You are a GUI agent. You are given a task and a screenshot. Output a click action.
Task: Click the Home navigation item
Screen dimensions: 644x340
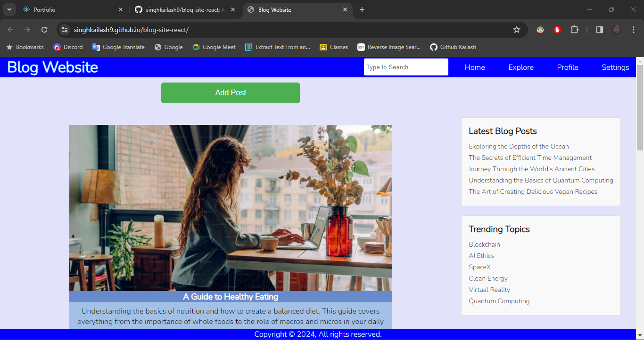pyautogui.click(x=475, y=67)
